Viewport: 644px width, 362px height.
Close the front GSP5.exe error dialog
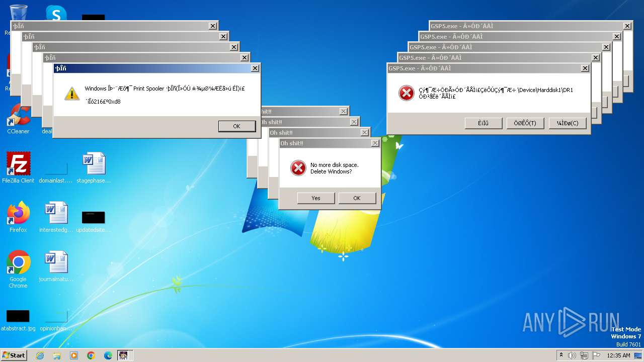coord(585,68)
